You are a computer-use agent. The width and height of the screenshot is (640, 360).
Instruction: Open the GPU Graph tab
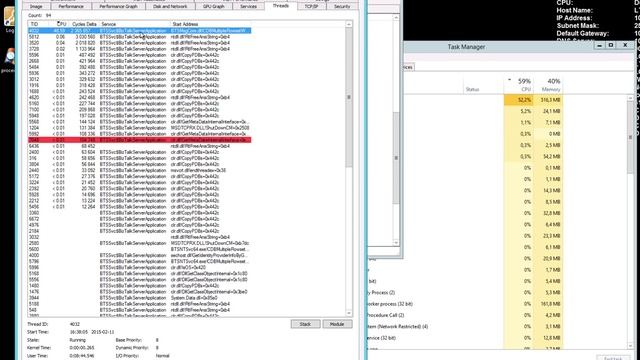point(214,7)
